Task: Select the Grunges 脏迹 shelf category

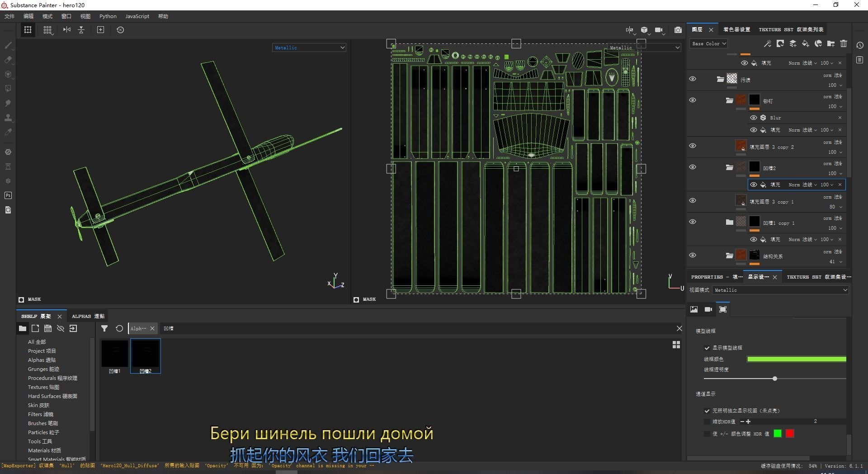Action: coord(43,369)
